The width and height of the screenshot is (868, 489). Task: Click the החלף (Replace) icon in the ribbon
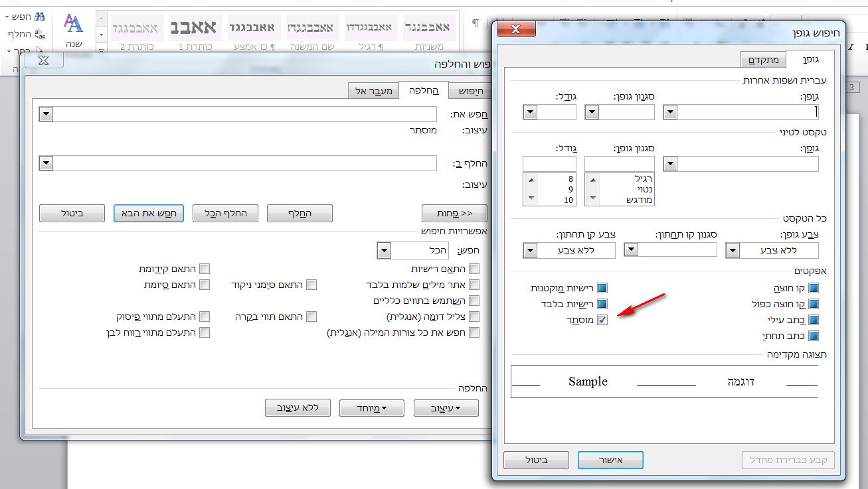[x=39, y=33]
